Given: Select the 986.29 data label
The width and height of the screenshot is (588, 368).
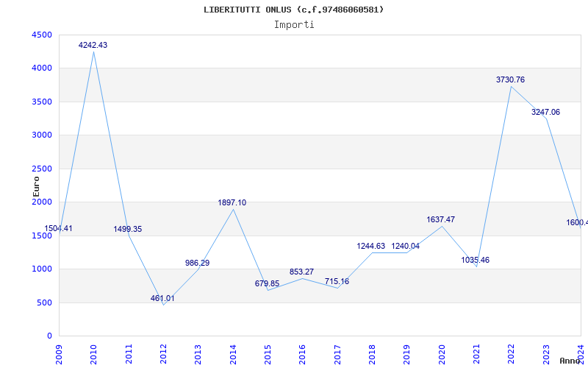Looking at the screenshot, I should pos(197,263).
